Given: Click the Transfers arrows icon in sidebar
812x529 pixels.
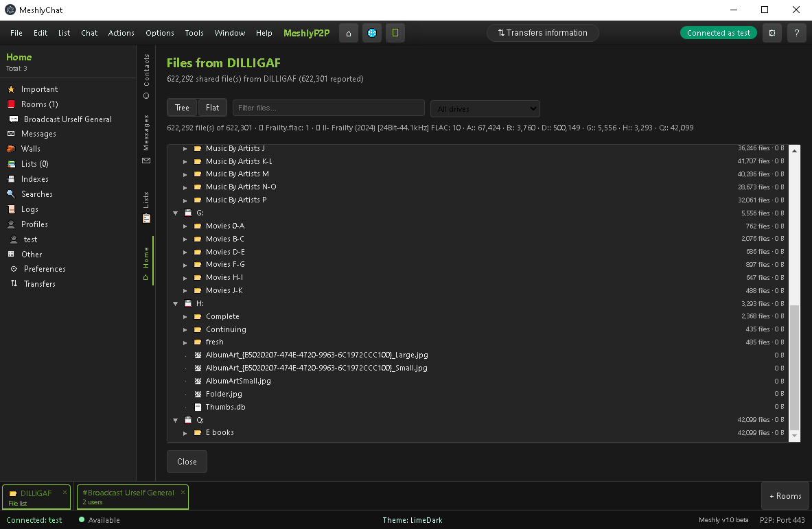Looking at the screenshot, I should 14,283.
